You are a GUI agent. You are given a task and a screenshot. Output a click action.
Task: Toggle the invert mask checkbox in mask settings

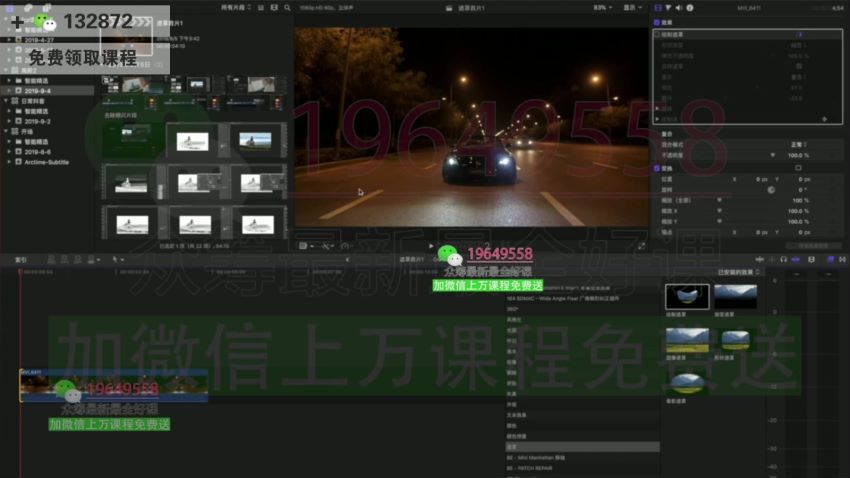[799, 66]
